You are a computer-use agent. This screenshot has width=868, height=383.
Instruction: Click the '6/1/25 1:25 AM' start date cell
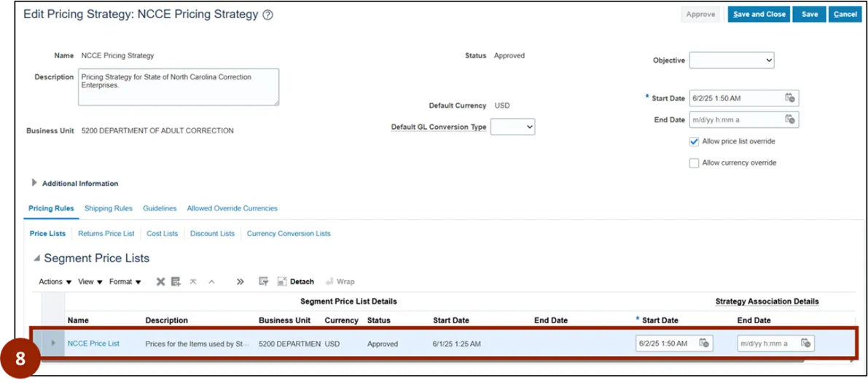(x=457, y=344)
